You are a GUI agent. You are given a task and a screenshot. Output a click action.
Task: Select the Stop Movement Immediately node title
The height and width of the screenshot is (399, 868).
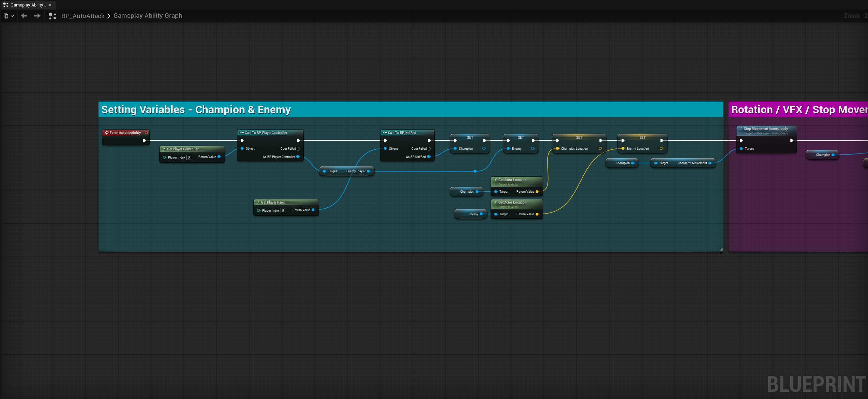tap(766, 129)
